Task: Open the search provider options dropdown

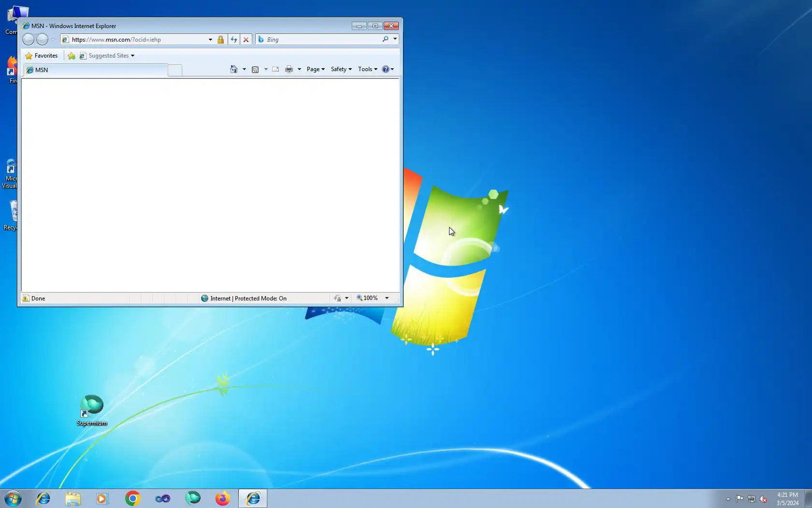Action: point(395,39)
